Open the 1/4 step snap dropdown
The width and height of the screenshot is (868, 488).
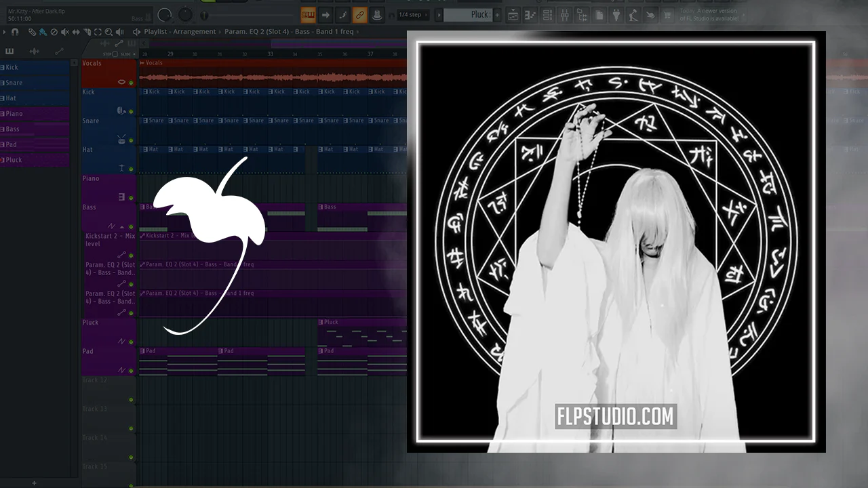[x=413, y=14]
